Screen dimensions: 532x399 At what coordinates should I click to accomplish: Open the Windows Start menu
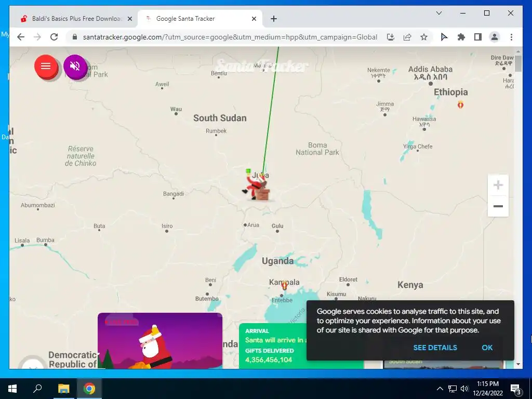coord(12,389)
